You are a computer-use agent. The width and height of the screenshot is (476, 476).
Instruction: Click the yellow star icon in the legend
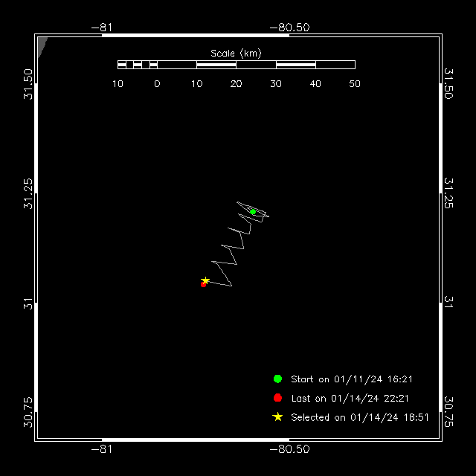[277, 416]
